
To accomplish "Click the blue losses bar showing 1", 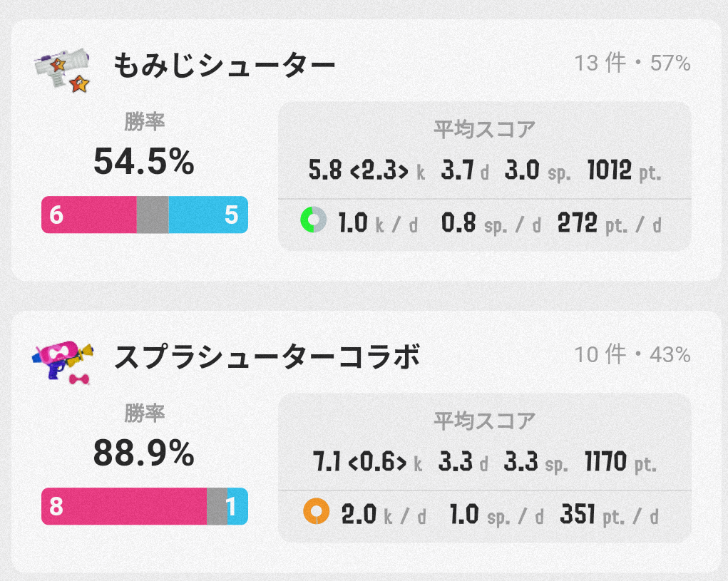I will click(x=237, y=506).
